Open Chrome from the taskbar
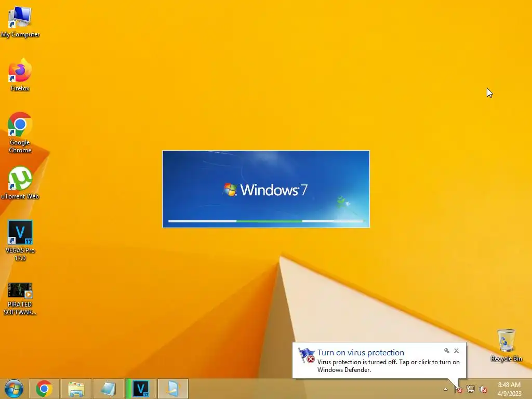532x399 pixels. (x=44, y=389)
